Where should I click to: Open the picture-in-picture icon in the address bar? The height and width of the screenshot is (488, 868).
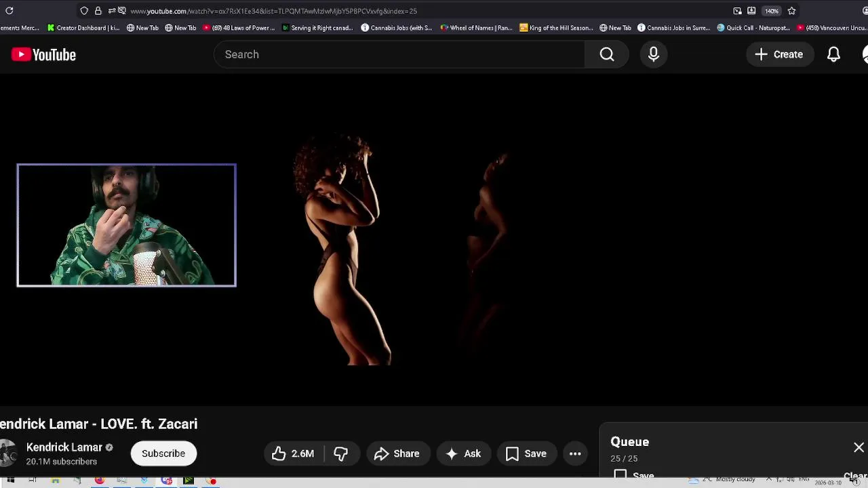coord(737,11)
